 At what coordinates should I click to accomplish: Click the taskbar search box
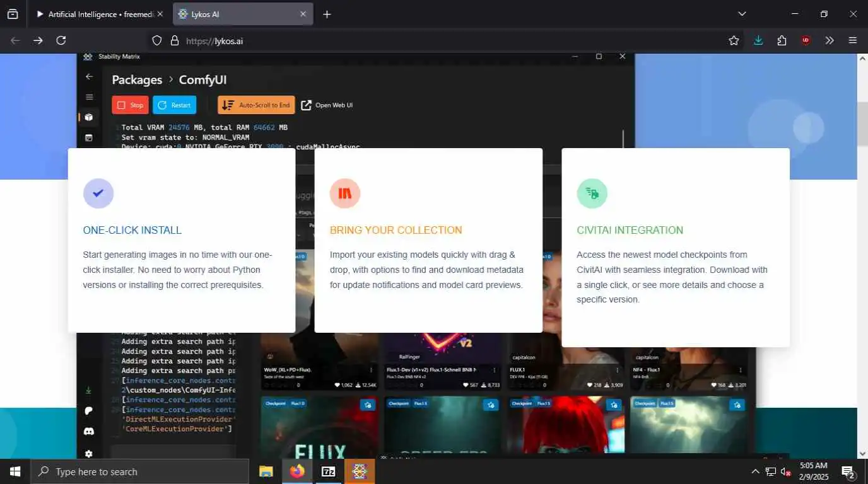(140, 471)
